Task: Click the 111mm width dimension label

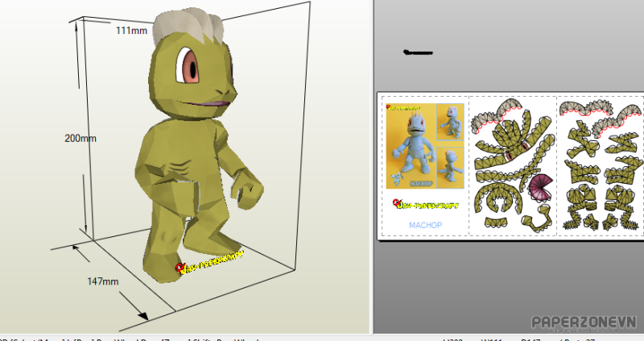Action: (131, 31)
